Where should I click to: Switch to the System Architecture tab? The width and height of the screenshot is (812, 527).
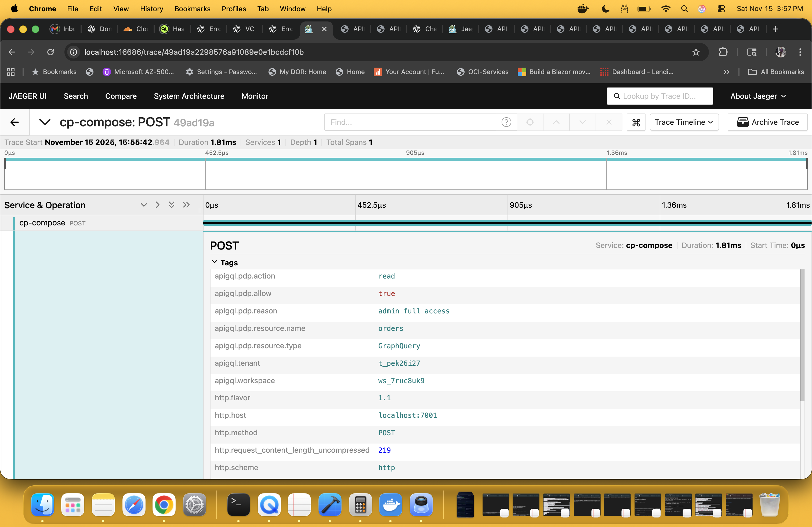tap(189, 96)
